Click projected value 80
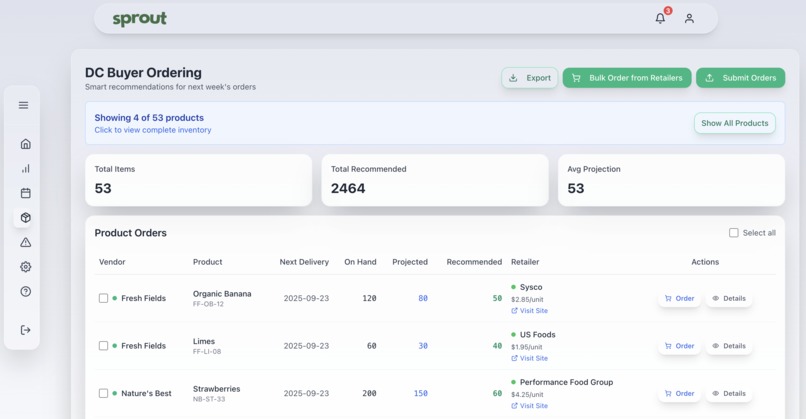Screen dimensions: 806x419 [423, 298]
